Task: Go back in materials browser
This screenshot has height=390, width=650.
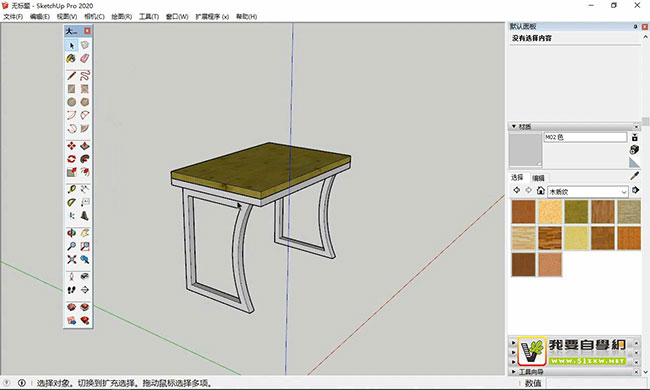Action: point(517,190)
